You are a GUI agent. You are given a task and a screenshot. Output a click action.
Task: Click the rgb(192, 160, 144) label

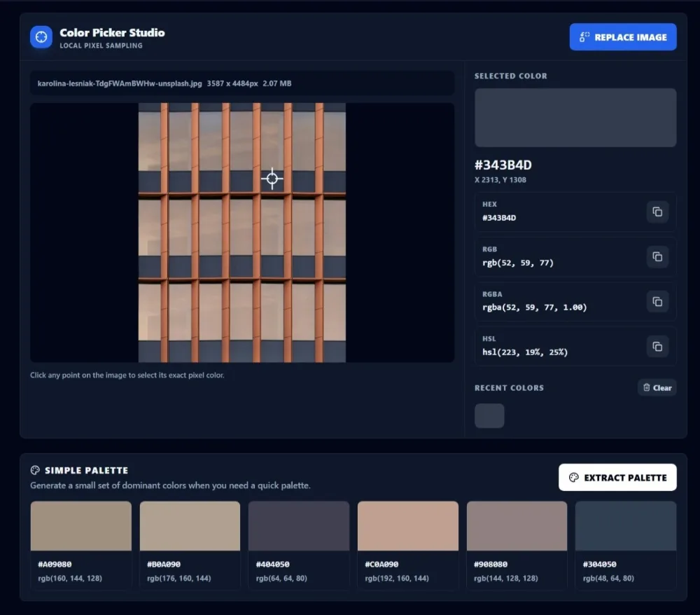(397, 579)
